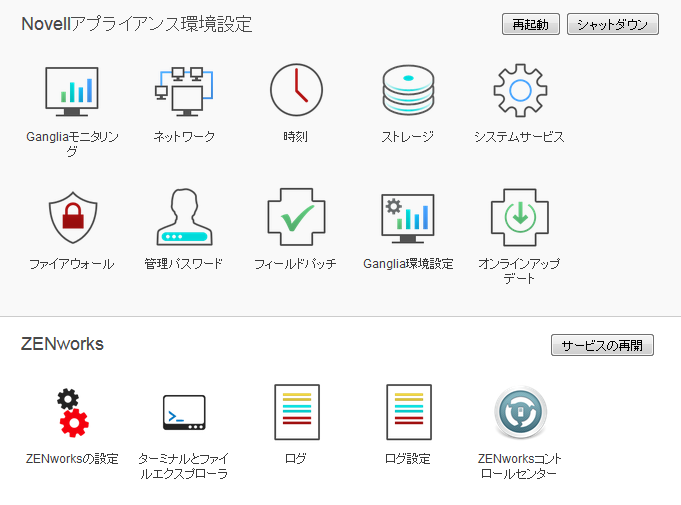
Task: Click the Novellアプライアンス環境設定 heading
Action: tap(136, 24)
